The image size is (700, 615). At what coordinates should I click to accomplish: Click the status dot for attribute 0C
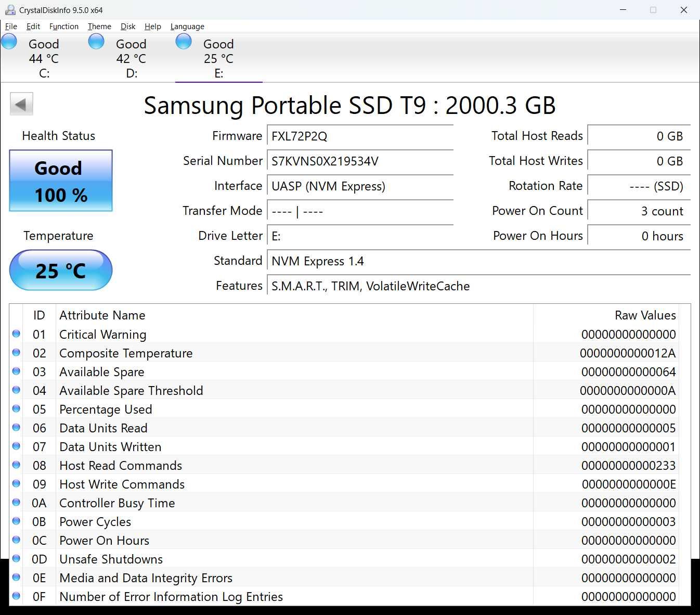tap(16, 540)
